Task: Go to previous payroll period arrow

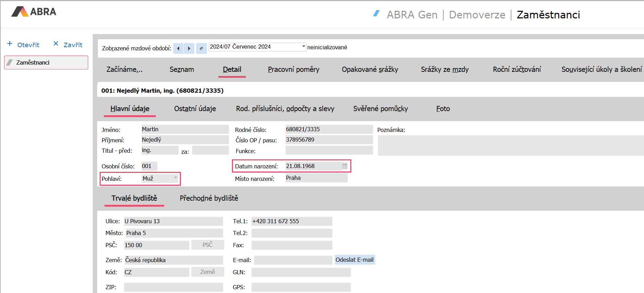Action: point(178,48)
